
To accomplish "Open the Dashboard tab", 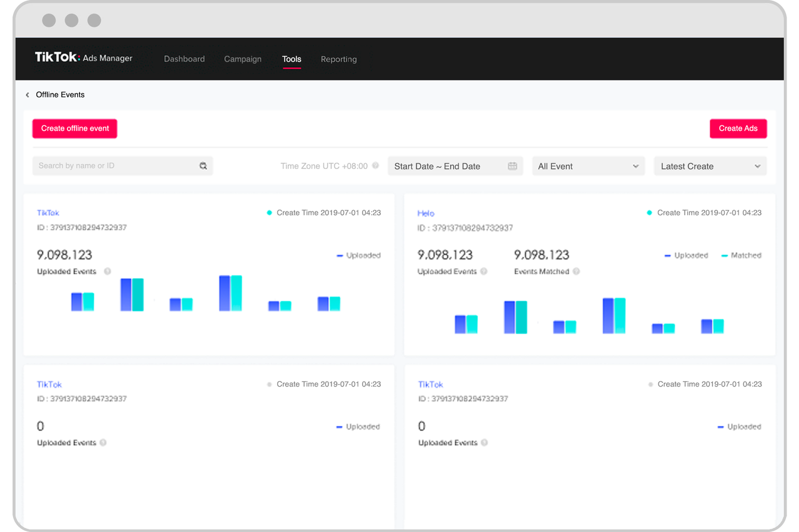I will pyautogui.click(x=184, y=59).
